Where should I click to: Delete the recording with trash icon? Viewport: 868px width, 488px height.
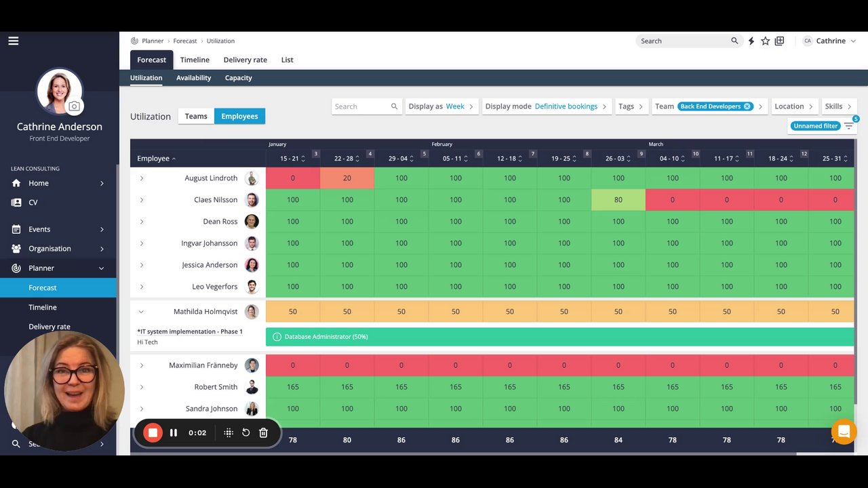click(x=264, y=432)
